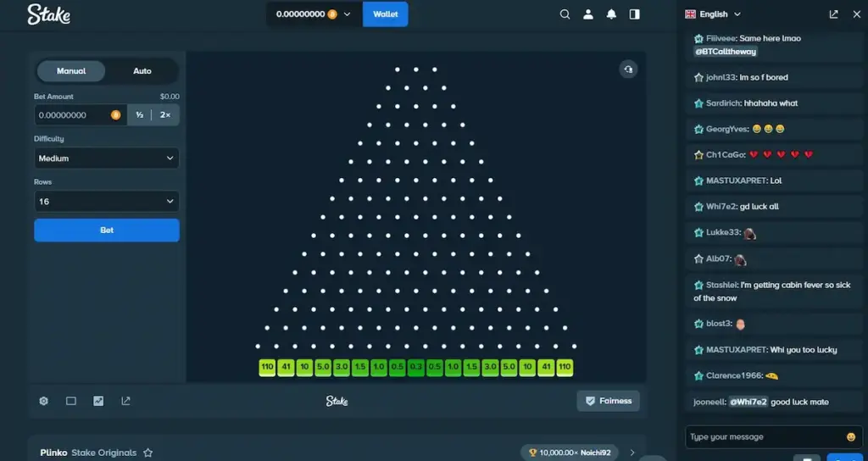Open the user profile icon
The image size is (868, 461).
[588, 14]
